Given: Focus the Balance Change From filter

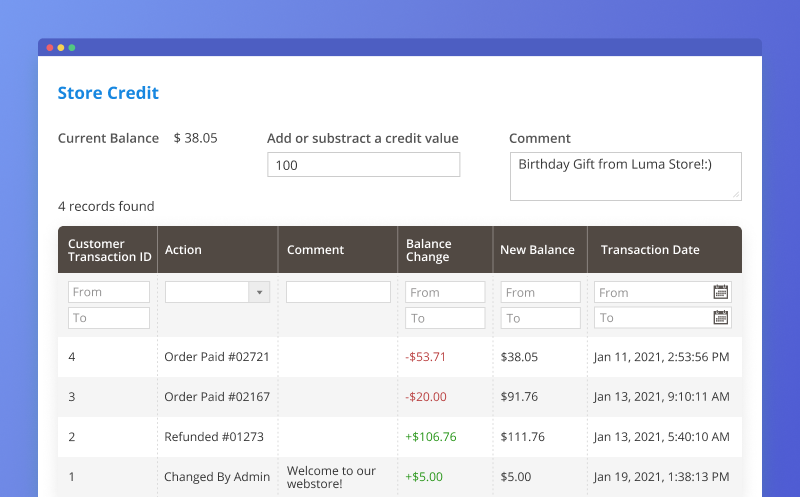Looking at the screenshot, I should (x=445, y=292).
